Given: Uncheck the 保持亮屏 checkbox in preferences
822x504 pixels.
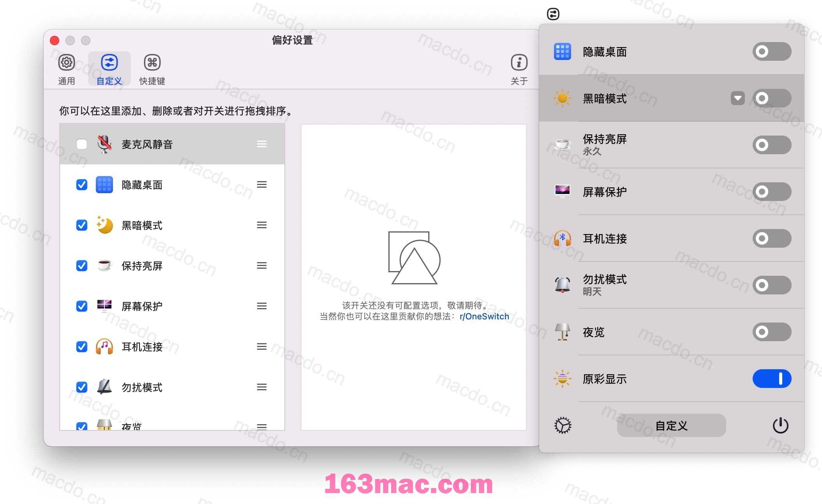Looking at the screenshot, I should pyautogui.click(x=82, y=266).
